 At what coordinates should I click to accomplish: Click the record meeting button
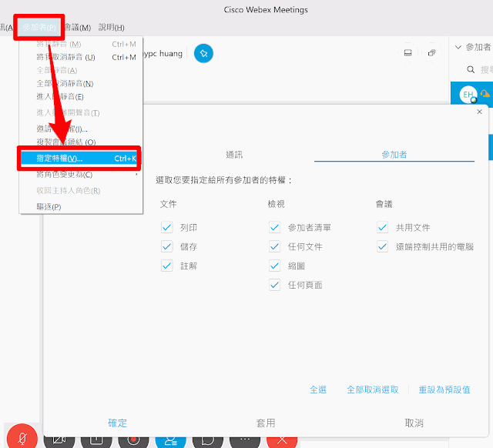133,440
